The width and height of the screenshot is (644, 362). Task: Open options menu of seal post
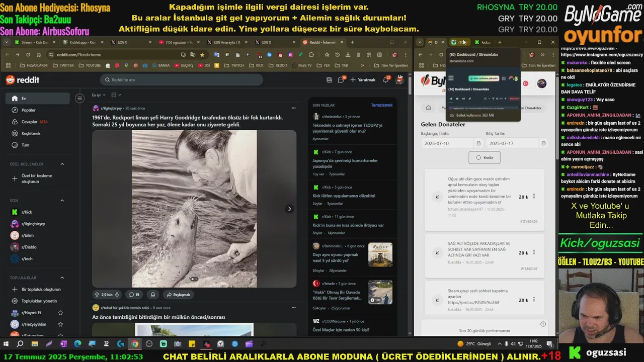click(294, 108)
